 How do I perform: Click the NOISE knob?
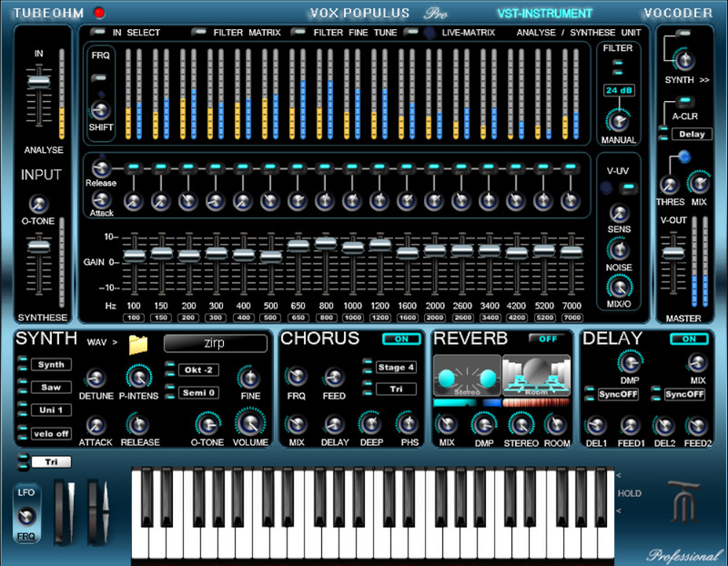coord(619,250)
